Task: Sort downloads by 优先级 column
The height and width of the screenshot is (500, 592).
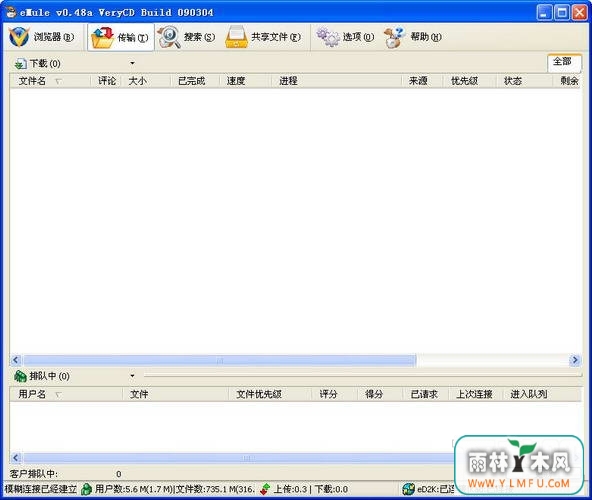Action: click(469, 81)
